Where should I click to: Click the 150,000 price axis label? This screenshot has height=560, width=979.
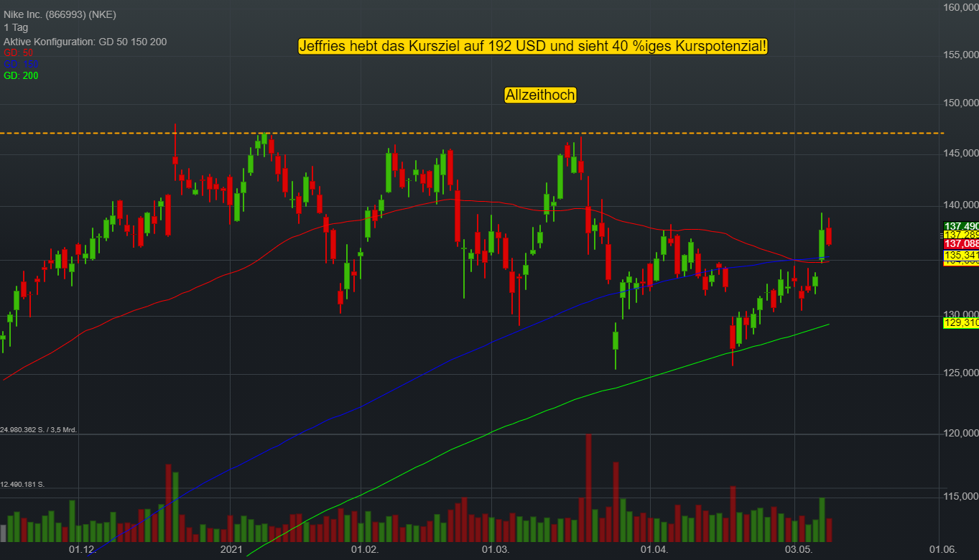tap(961, 103)
